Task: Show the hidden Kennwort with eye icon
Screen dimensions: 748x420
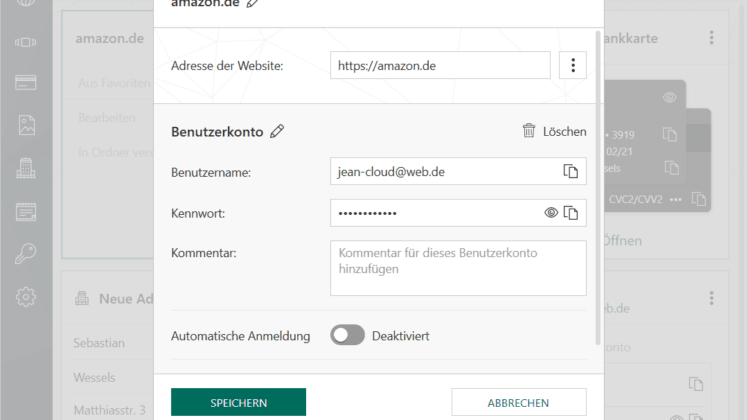Action: coord(551,212)
